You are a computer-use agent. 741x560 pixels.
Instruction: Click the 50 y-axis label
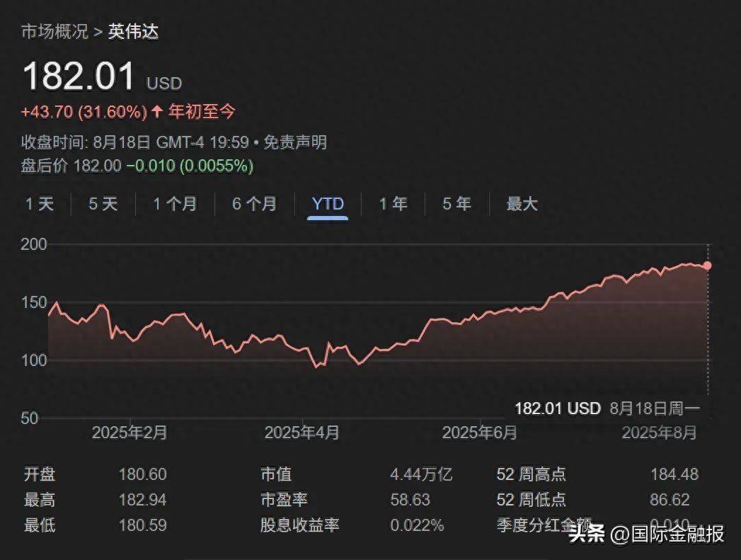coord(29,418)
